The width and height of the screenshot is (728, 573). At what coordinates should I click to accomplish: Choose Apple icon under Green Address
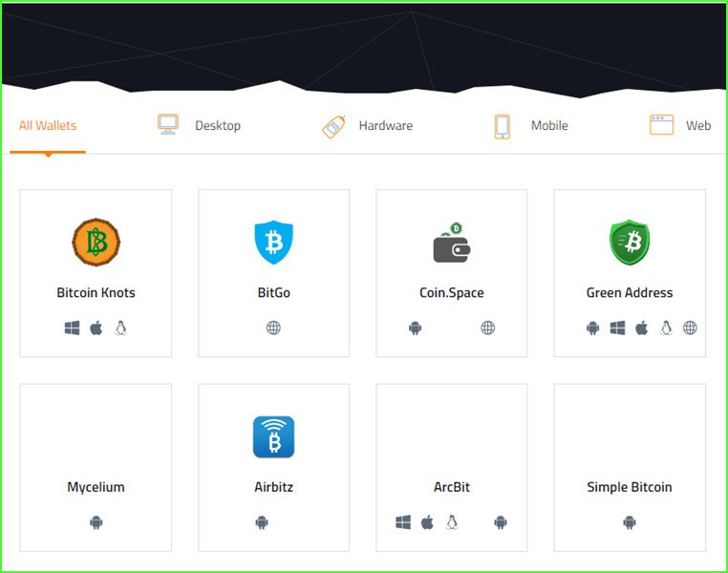tap(642, 328)
